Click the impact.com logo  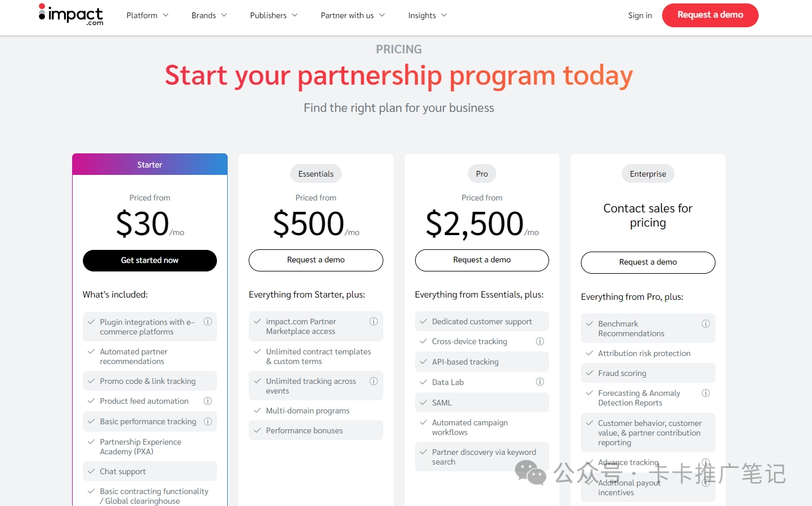(71, 15)
